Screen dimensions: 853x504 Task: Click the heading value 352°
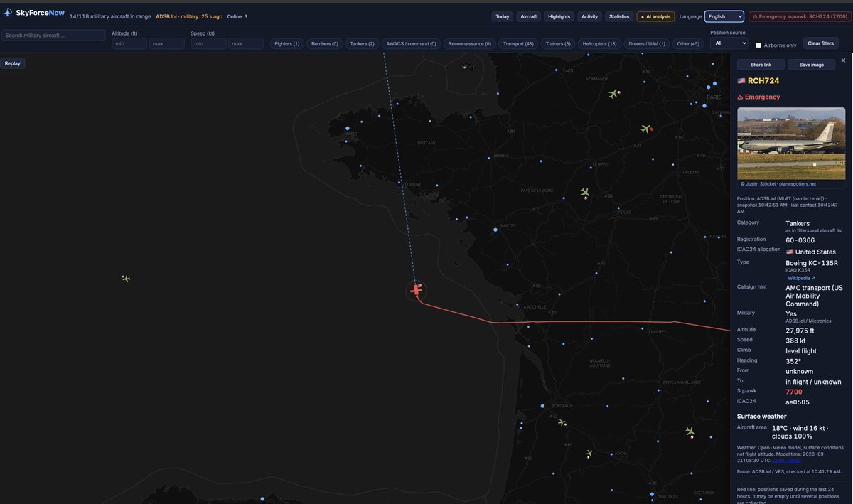click(793, 361)
